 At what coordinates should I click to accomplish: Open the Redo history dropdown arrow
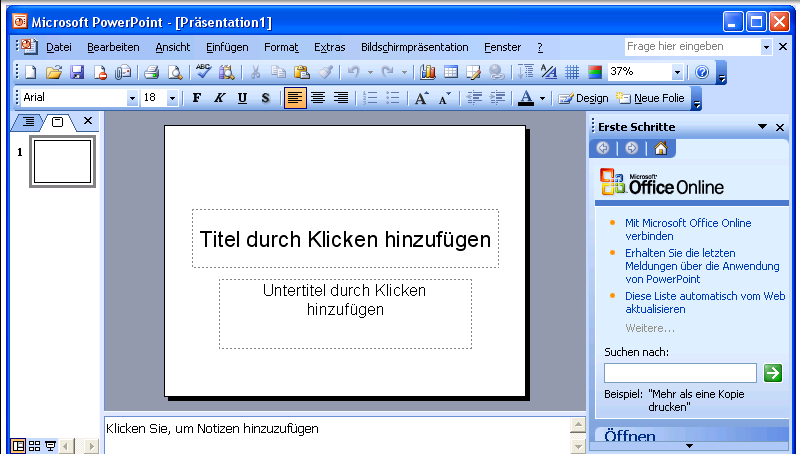405,72
